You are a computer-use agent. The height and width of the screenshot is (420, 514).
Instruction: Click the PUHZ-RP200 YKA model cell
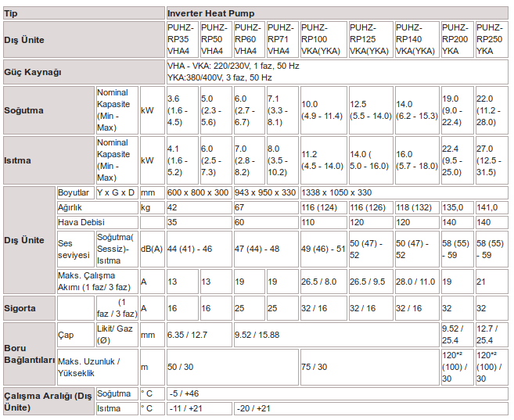point(458,39)
